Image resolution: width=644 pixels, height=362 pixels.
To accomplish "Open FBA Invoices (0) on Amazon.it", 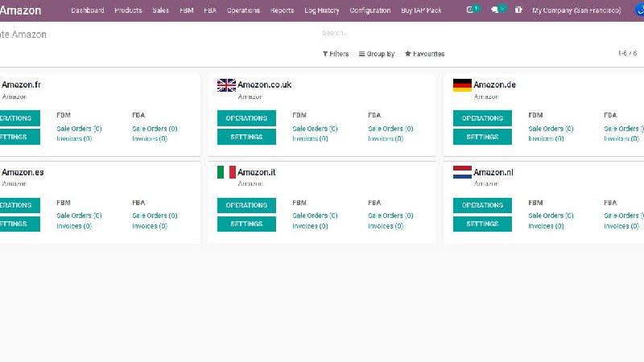I will click(x=386, y=226).
